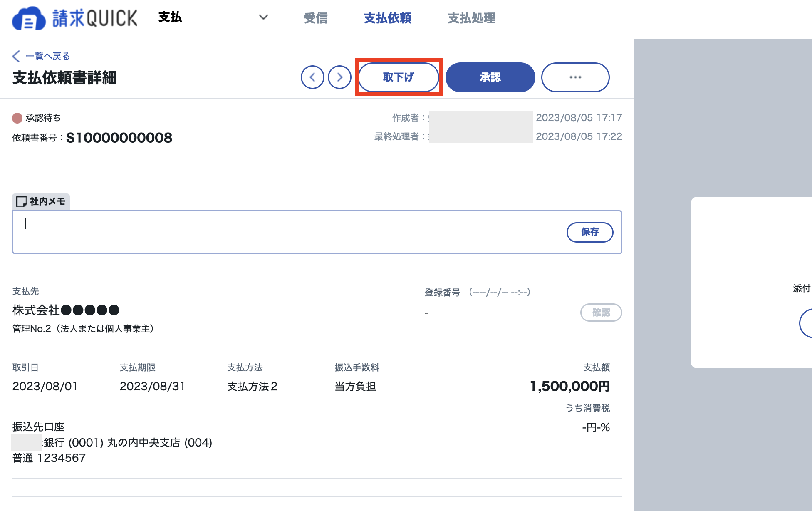Open the 支払依頼 tab
The width and height of the screenshot is (812, 511).
(388, 18)
